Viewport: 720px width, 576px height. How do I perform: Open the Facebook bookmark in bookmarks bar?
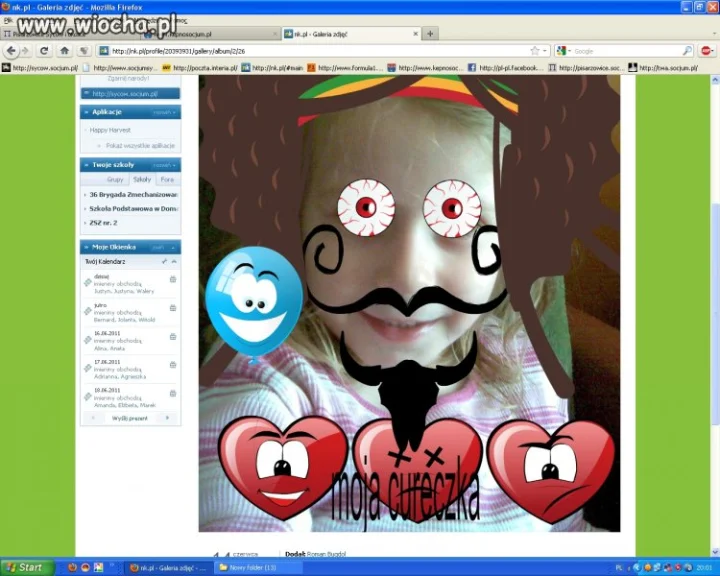click(x=503, y=68)
